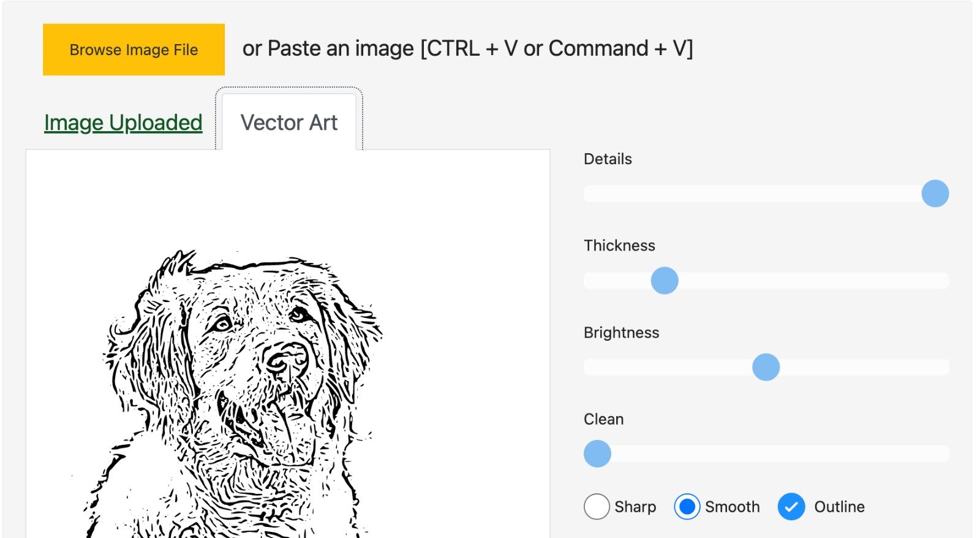Click the Brightness slider handle

(x=766, y=367)
